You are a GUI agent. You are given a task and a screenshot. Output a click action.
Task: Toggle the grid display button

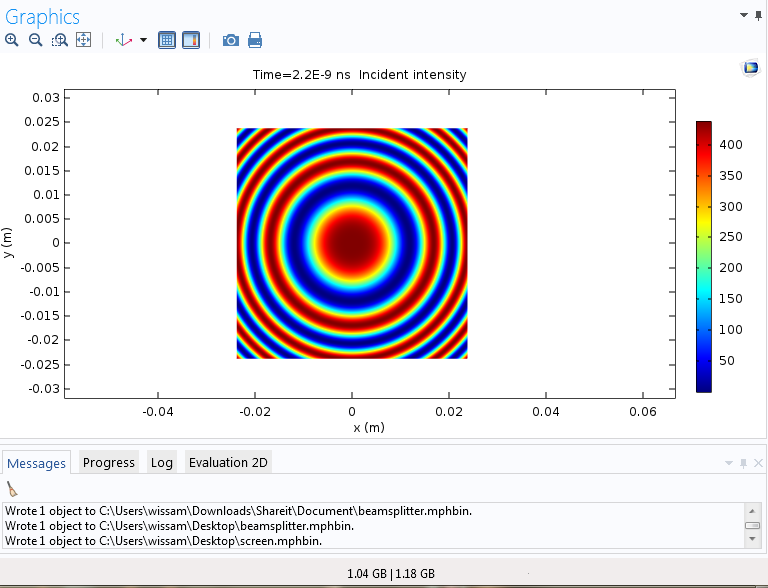(167, 40)
